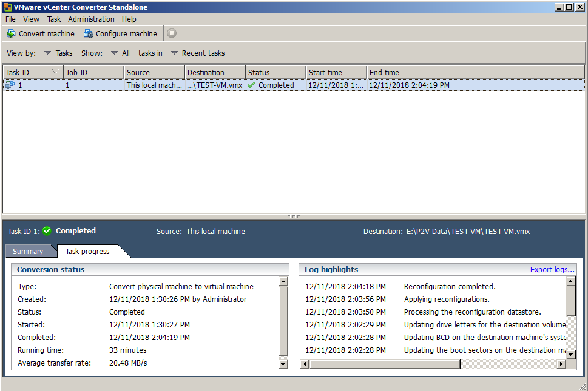
Task: Click Configure machine toolbar label
Action: pyautogui.click(x=126, y=34)
